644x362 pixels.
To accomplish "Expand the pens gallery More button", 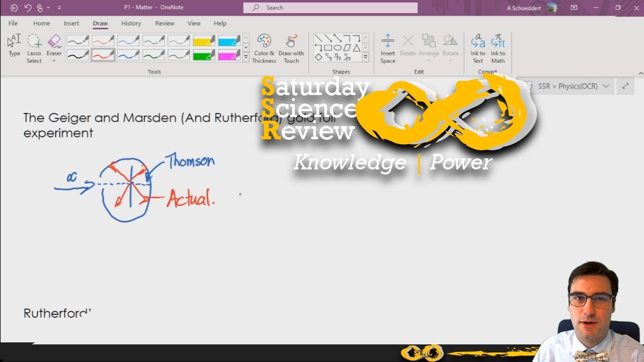I will coord(246,57).
